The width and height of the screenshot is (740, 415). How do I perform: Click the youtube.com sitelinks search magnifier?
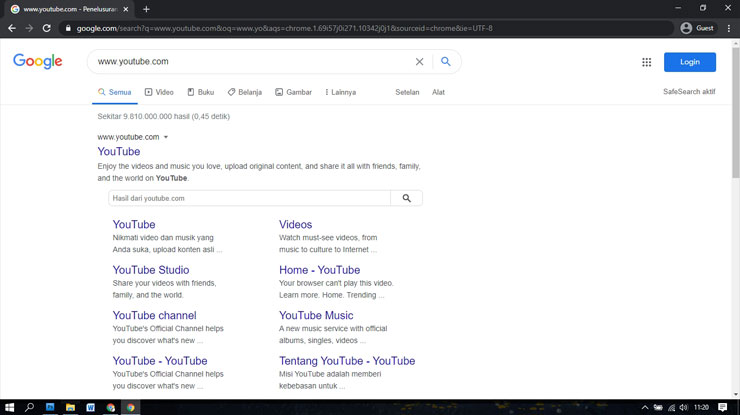click(406, 198)
